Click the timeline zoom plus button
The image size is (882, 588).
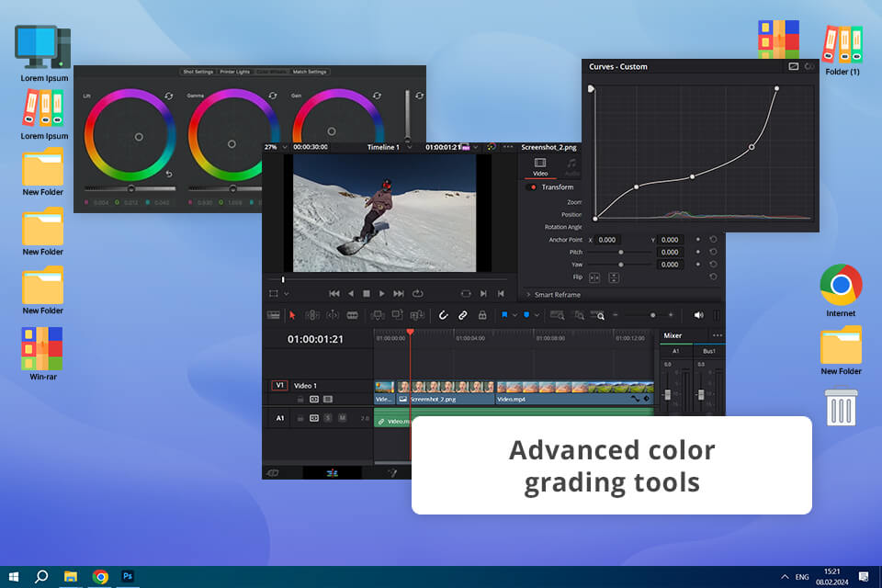click(671, 315)
